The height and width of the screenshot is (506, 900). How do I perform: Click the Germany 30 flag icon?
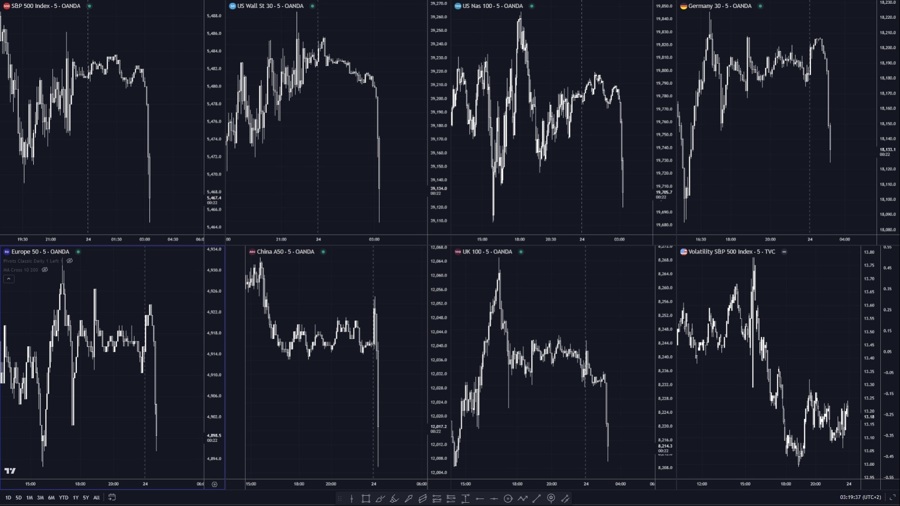pos(683,6)
